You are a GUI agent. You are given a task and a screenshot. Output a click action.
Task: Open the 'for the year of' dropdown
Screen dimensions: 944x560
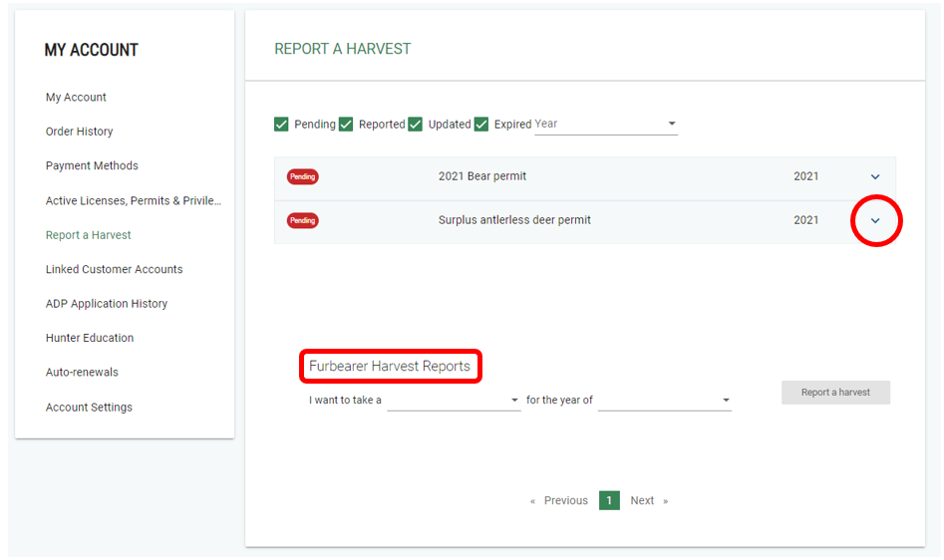pos(664,401)
